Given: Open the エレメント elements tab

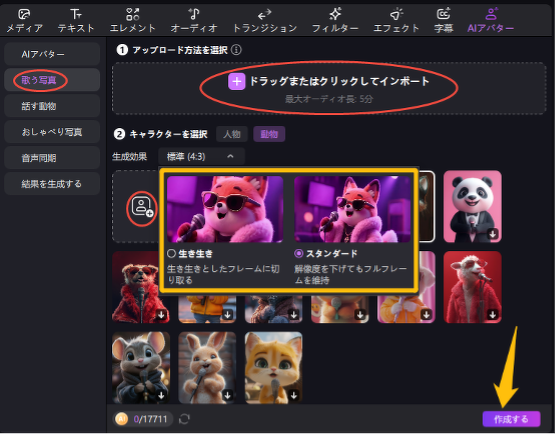Looking at the screenshot, I should (x=133, y=21).
